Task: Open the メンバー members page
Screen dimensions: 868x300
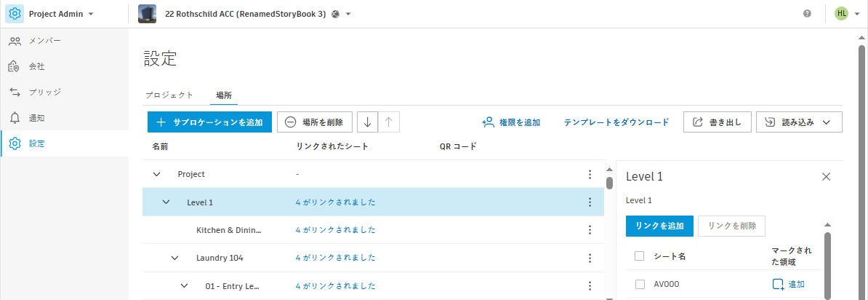Action: pos(44,41)
